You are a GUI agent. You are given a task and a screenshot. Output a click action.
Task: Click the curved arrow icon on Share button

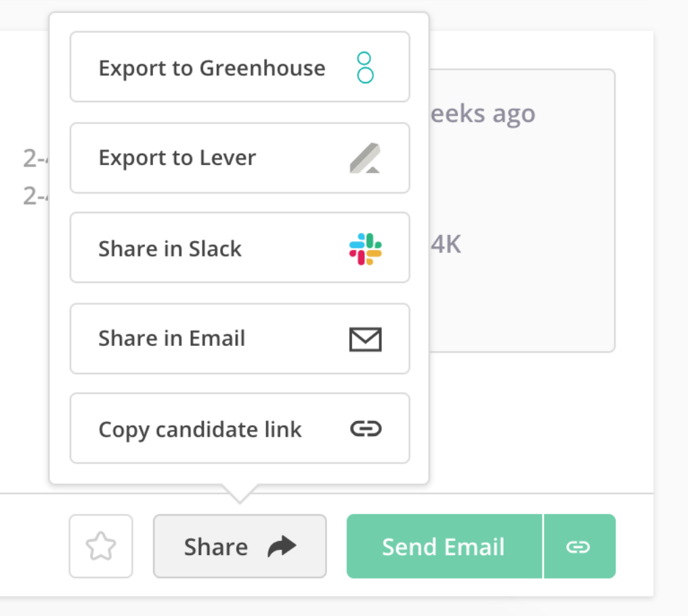tap(282, 546)
